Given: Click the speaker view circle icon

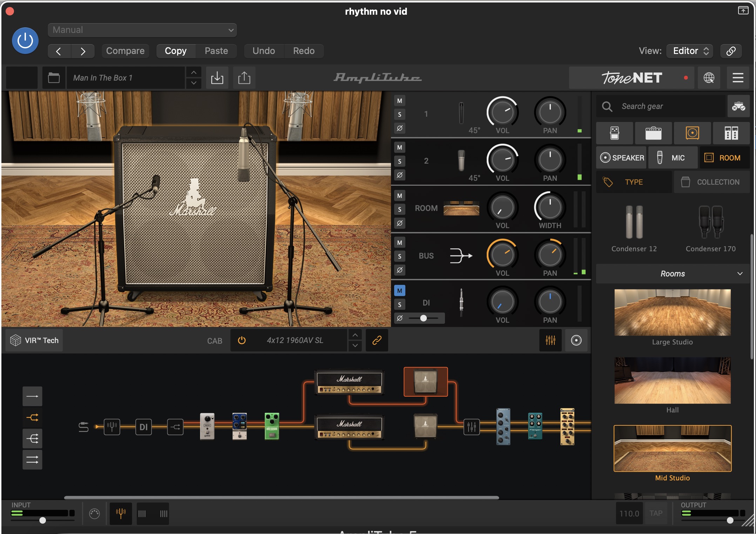Looking at the screenshot, I should pos(576,340).
